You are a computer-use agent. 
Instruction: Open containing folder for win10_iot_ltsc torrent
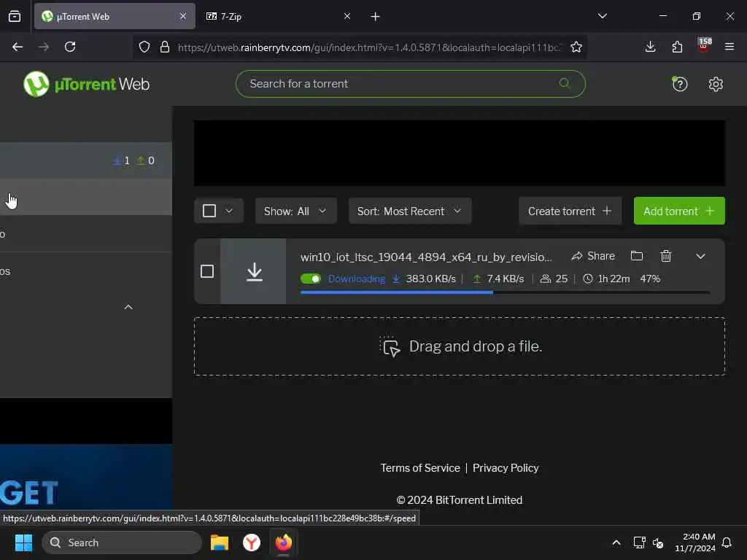[x=636, y=256]
